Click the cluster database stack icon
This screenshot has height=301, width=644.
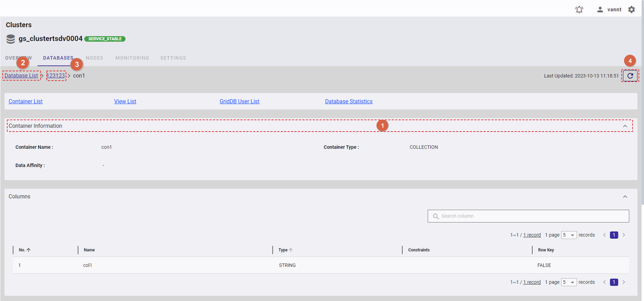coord(11,39)
